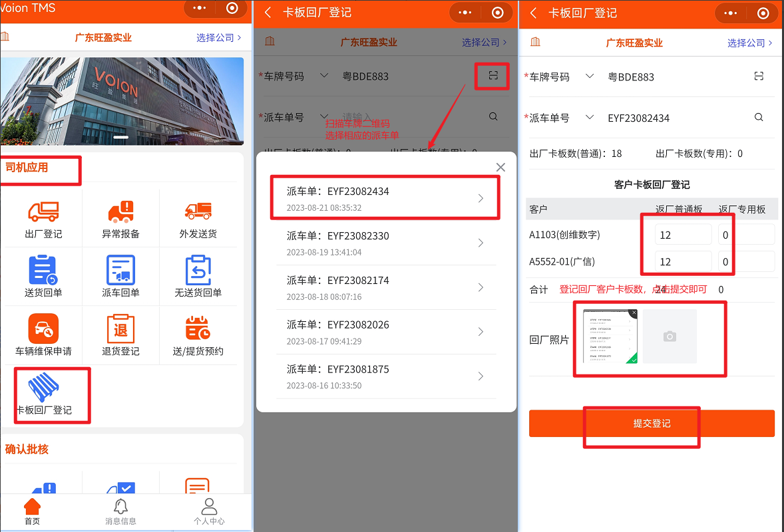Edit 返厂专用板 field for A5552-01(广信)
Screen dimensions: 784x532
coord(746,261)
